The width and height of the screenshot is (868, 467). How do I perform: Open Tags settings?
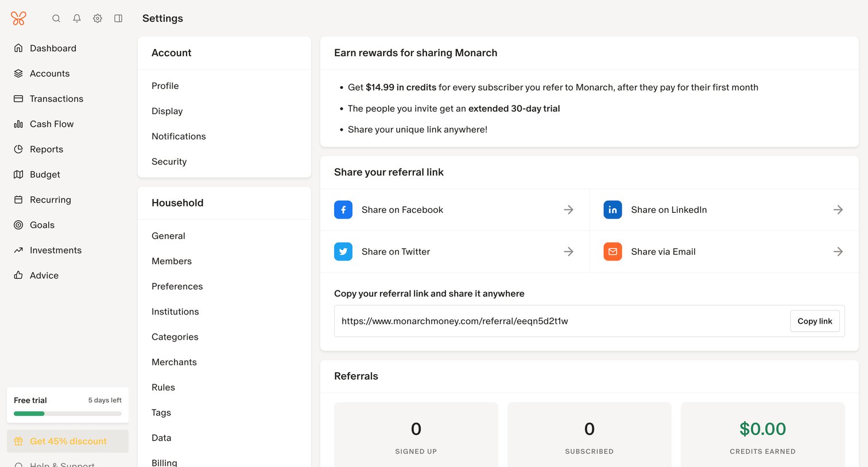coord(224,412)
